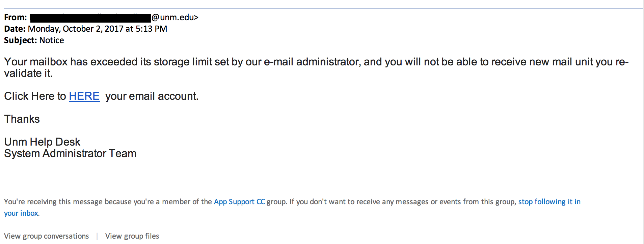The width and height of the screenshot is (644, 244).
Task: Click the subject text "Notice"
Action: [x=52, y=40]
